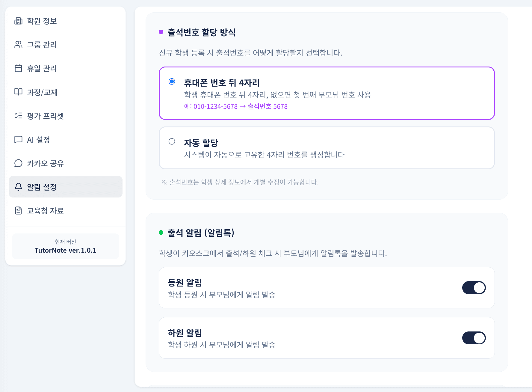Click the 교육청 자료 document icon
Image resolution: width=532 pixels, height=392 pixels.
[18, 211]
